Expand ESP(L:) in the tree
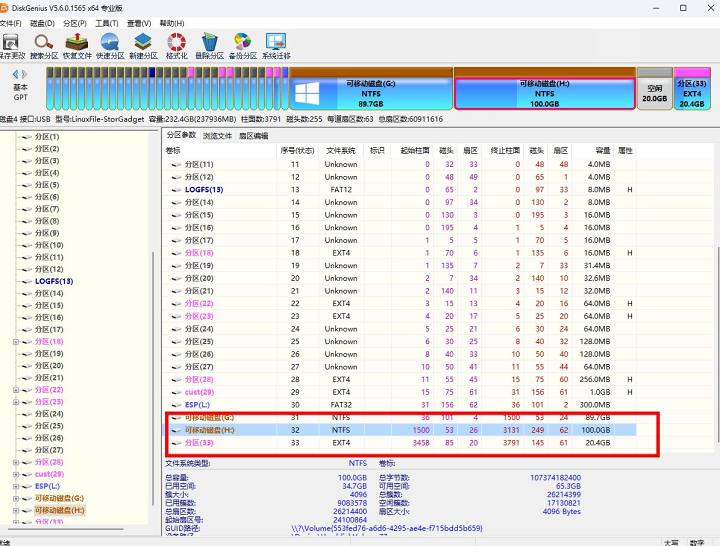This screenshot has width=720, height=546. click(x=16, y=486)
